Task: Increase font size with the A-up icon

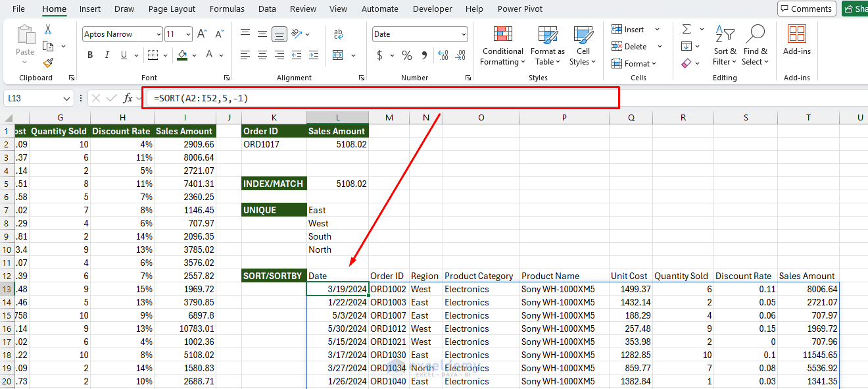Action: click(203, 34)
